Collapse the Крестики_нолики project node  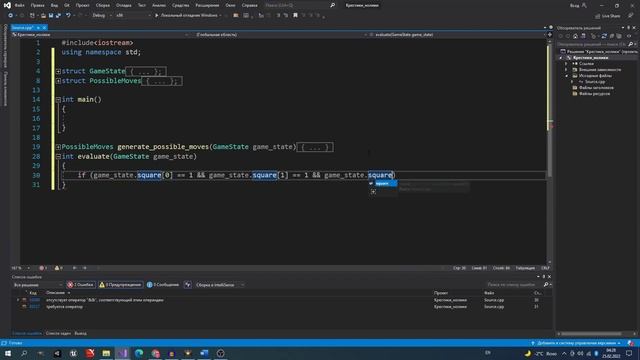tap(561, 58)
